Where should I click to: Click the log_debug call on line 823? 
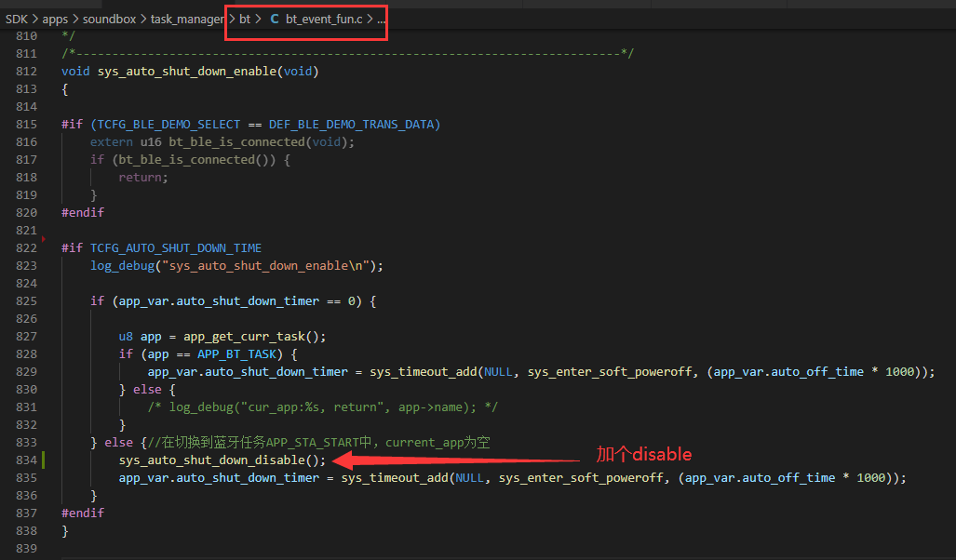[236, 266]
